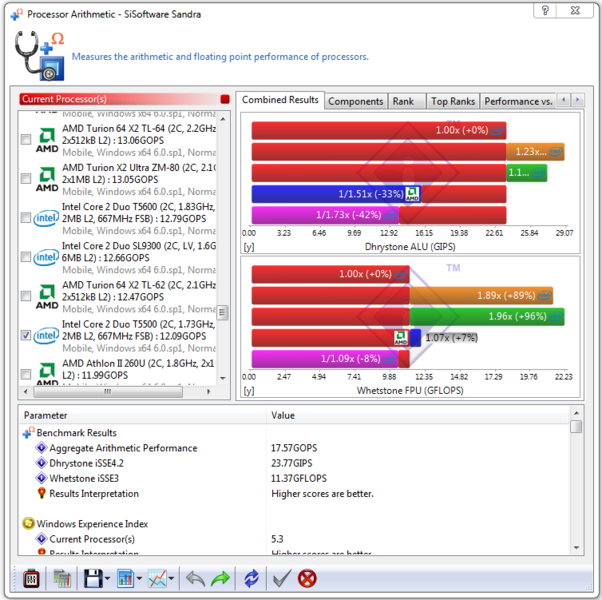This screenshot has height=600, width=602.
Task: Check the AMD Athlon II 260U checkbox
Action: pos(26,374)
